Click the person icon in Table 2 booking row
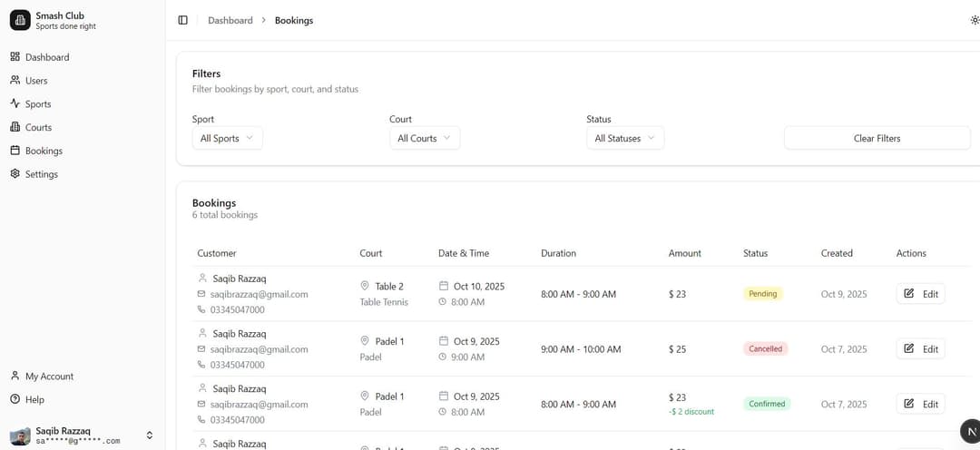This screenshot has height=450, width=980. pyautogui.click(x=201, y=279)
